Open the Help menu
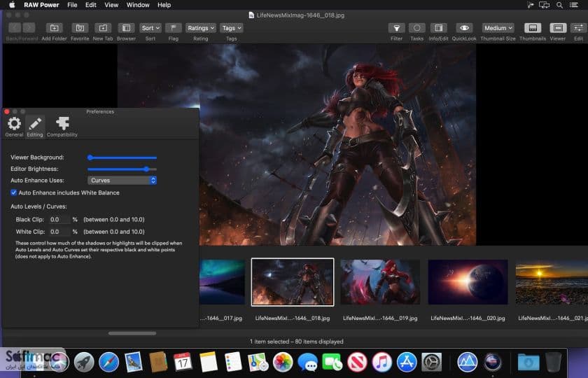This screenshot has height=378, width=588. pyautogui.click(x=164, y=5)
